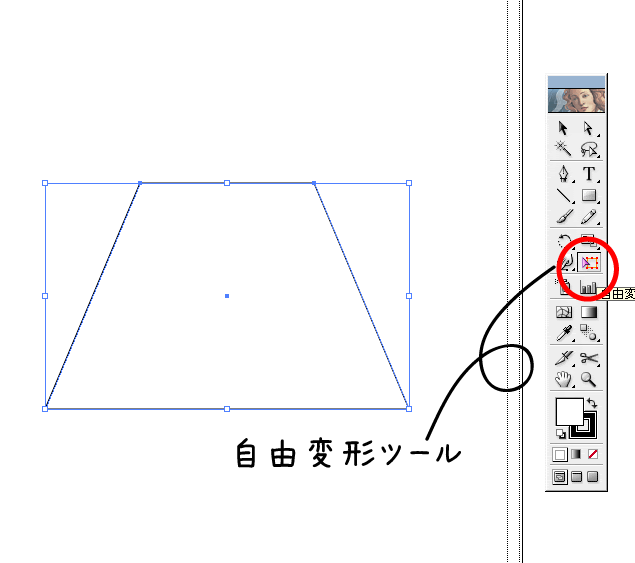Choose the Eyedropper tool

tap(564, 333)
